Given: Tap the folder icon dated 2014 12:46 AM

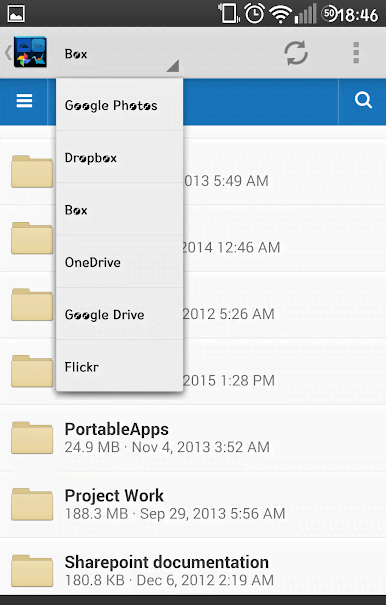Looking at the screenshot, I should [32, 238].
